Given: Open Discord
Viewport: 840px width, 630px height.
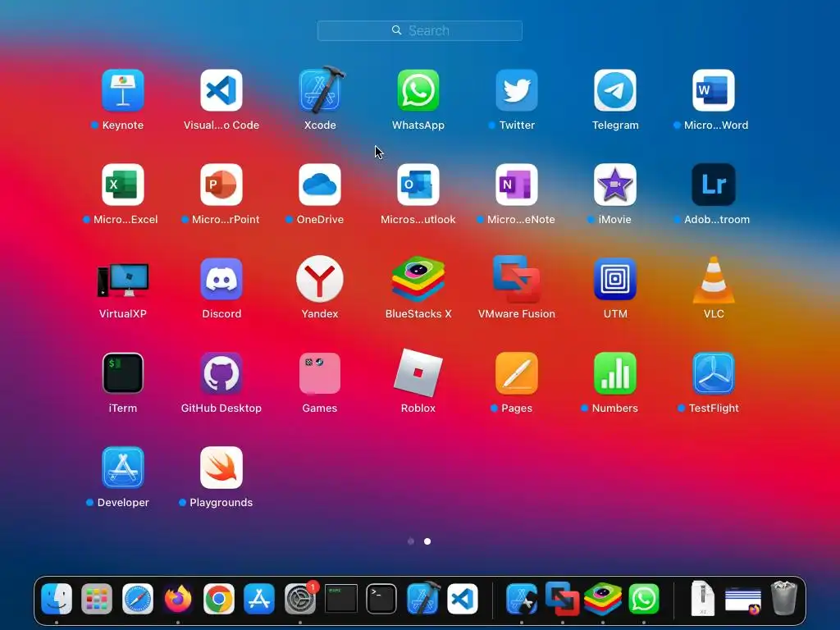Looking at the screenshot, I should 221,279.
